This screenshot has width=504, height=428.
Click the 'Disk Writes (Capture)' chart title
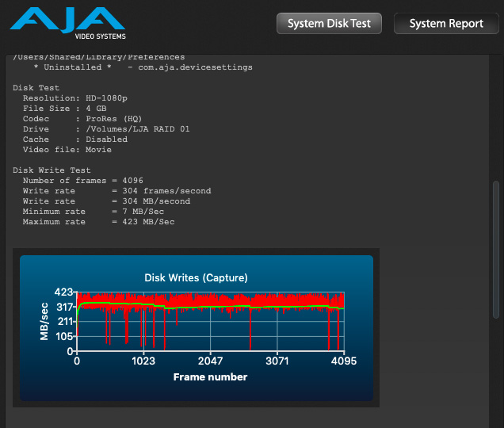pyautogui.click(x=196, y=277)
